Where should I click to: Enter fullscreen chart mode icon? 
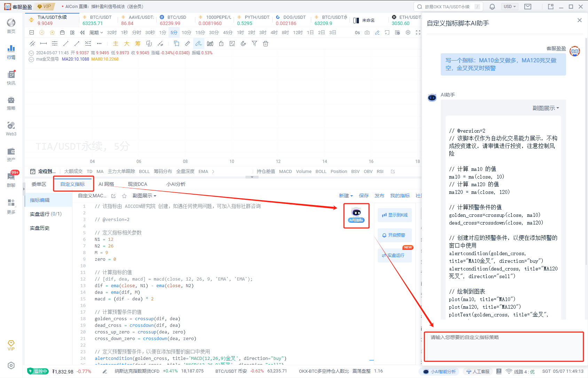click(418, 33)
